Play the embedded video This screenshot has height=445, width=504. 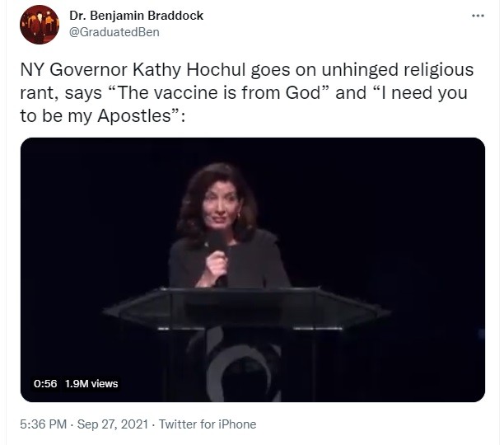253,269
